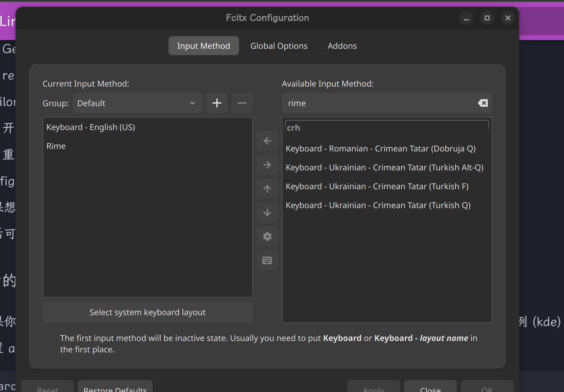Image resolution: width=564 pixels, height=392 pixels.
Task: Click the left arrow to add input method
Action: click(267, 141)
